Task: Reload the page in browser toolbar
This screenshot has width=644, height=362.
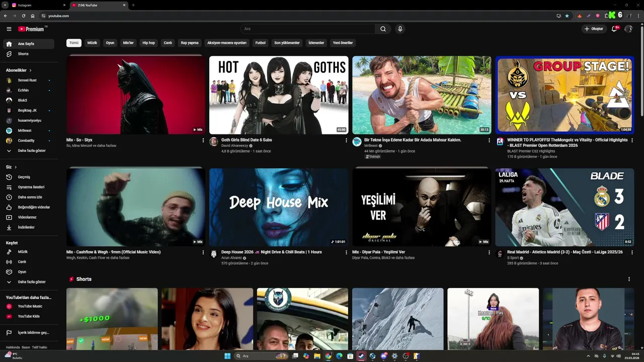Action: pyautogui.click(x=24, y=16)
